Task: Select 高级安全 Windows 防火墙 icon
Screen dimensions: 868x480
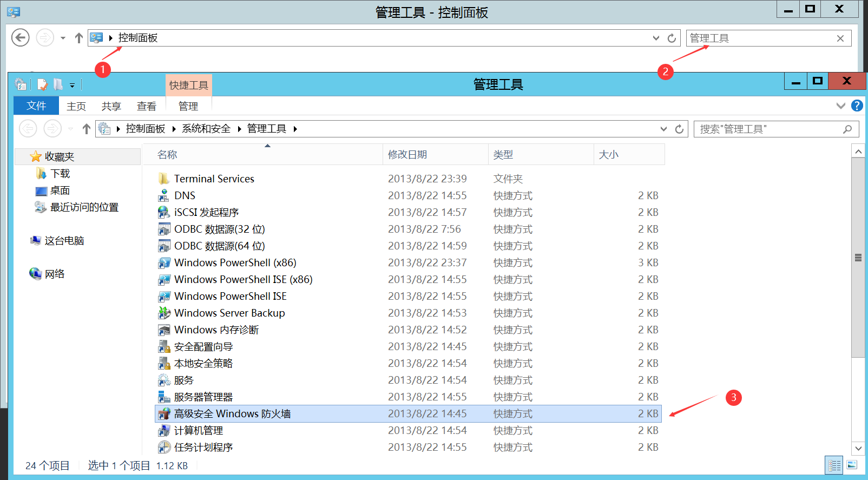Action: click(x=164, y=413)
